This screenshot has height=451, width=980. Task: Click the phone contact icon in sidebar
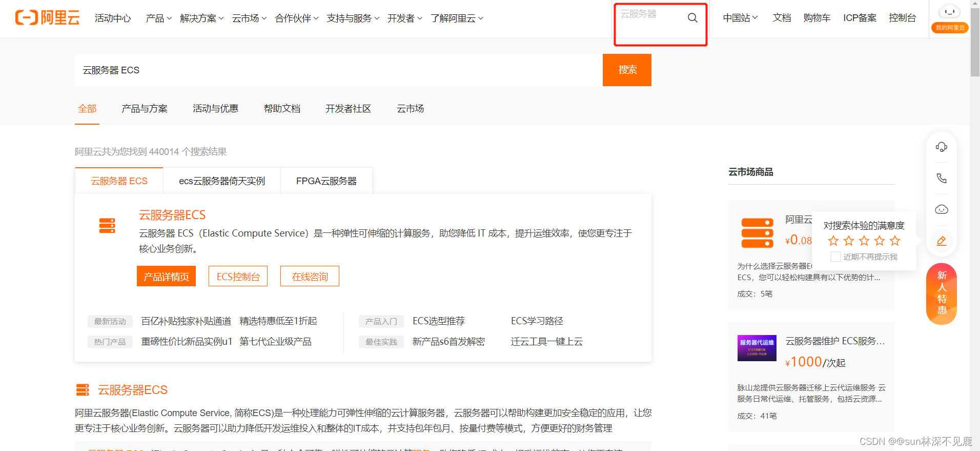click(x=942, y=178)
